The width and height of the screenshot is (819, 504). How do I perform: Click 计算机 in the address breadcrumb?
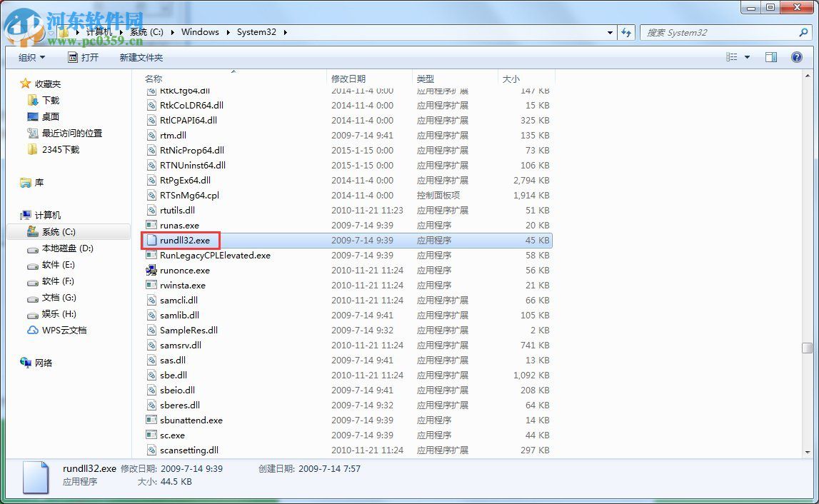(99, 32)
